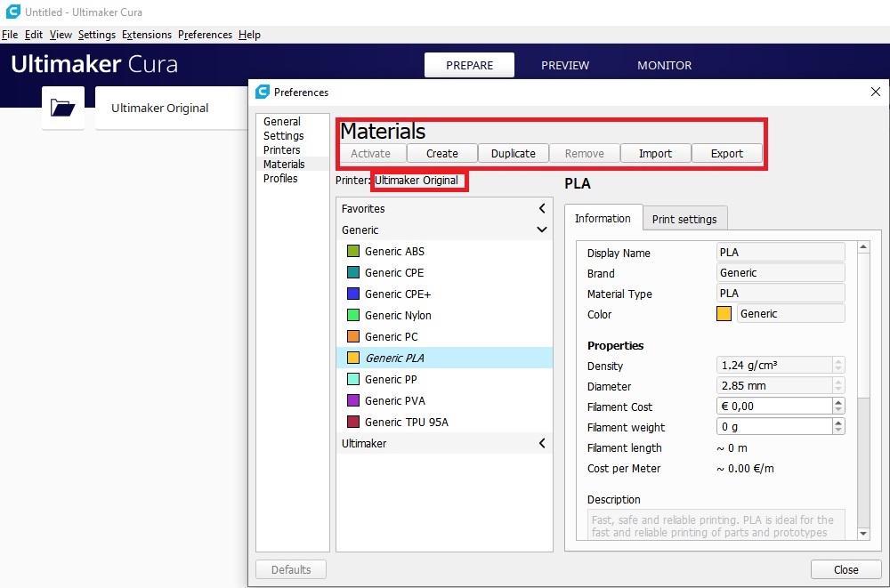The image size is (890, 588).
Task: Select Generic PVA material
Action: (x=444, y=400)
